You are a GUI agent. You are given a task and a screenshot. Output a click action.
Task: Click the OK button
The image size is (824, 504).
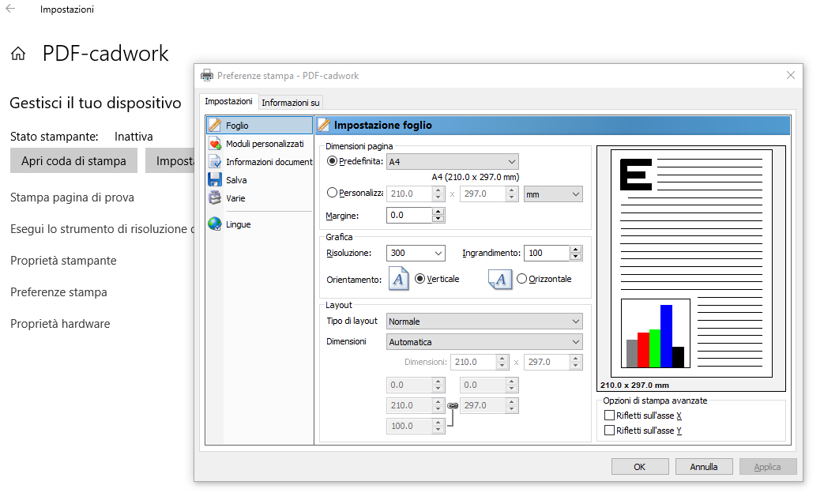pos(640,466)
